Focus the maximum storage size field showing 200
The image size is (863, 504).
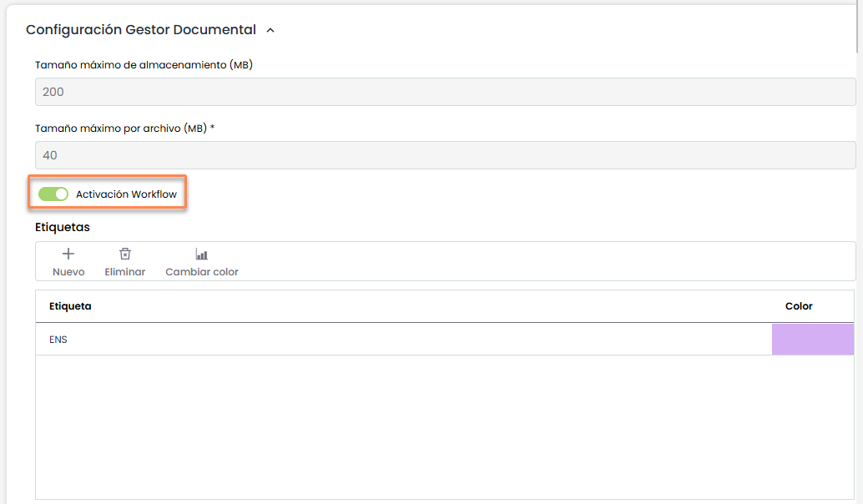pyautogui.click(x=445, y=92)
